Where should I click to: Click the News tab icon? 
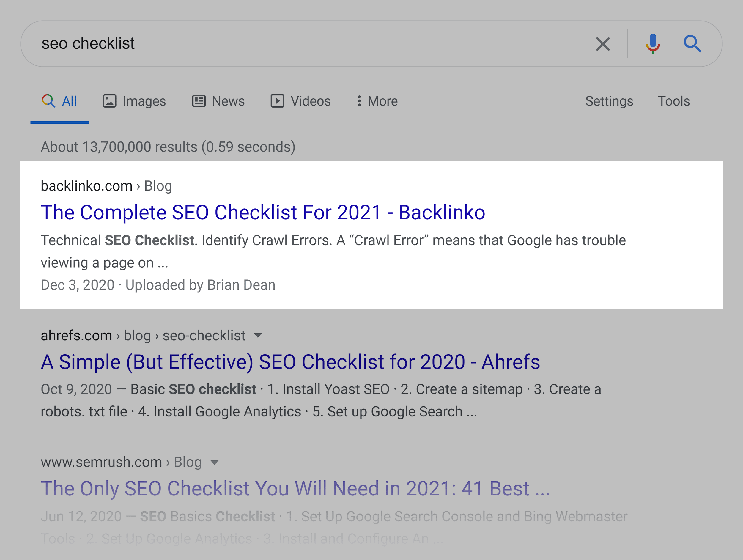tap(198, 100)
